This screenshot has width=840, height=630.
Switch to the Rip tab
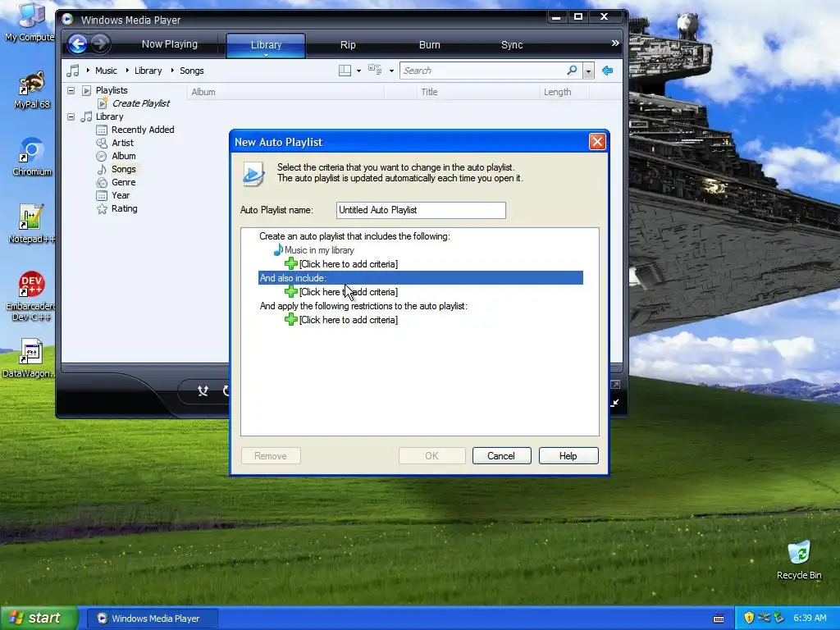[x=348, y=45]
